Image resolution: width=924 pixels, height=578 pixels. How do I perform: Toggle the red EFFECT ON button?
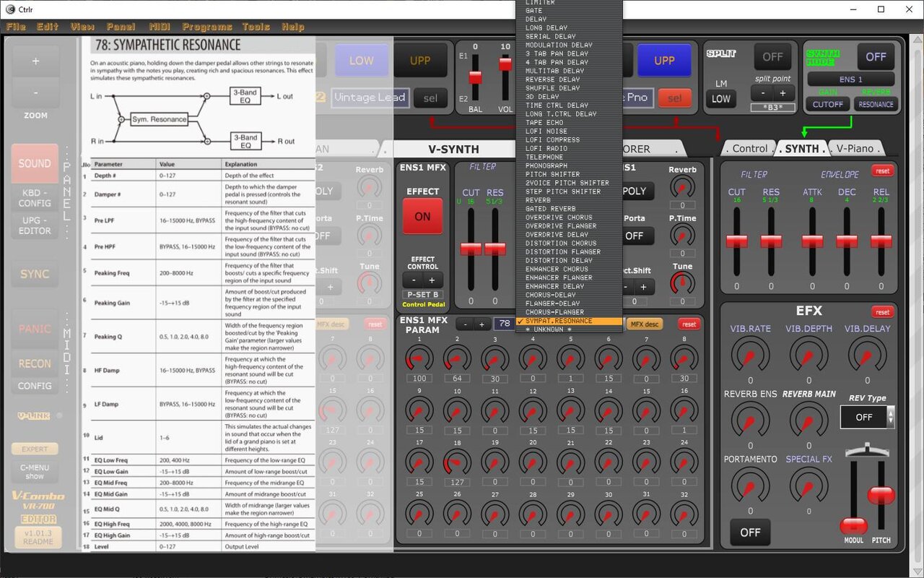tap(422, 216)
